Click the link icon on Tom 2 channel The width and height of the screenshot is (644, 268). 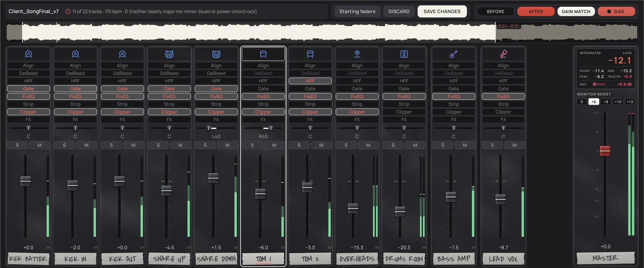tap(330, 247)
